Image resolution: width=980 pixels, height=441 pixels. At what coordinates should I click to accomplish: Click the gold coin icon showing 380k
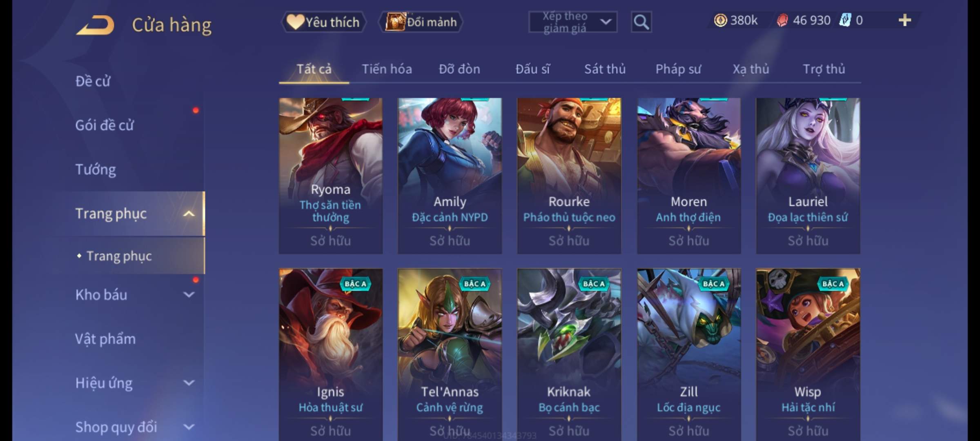point(720,20)
